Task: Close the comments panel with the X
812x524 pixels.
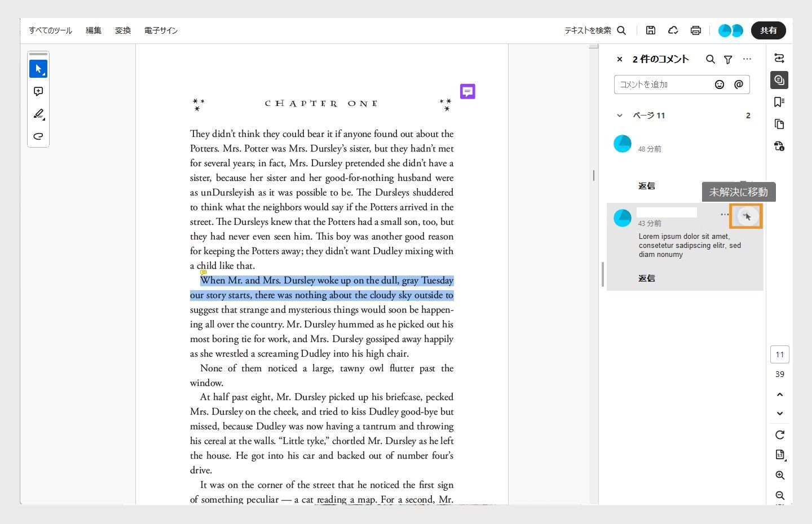Action: (620, 59)
